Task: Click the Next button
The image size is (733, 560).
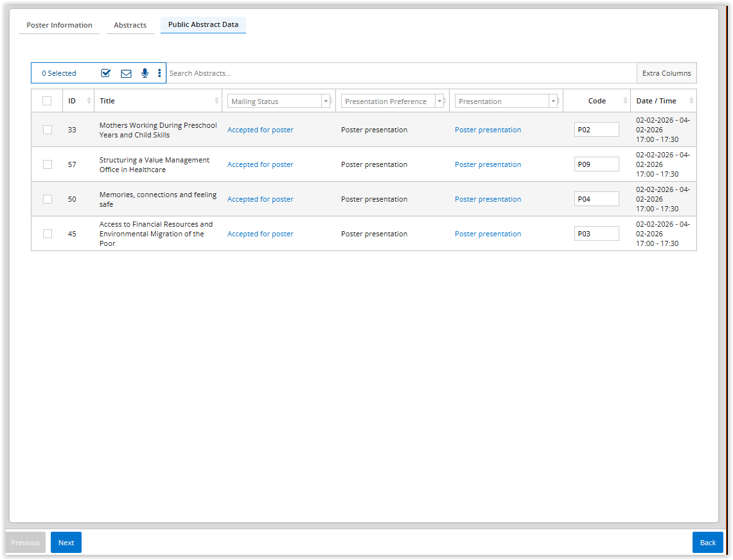Action: click(x=66, y=543)
